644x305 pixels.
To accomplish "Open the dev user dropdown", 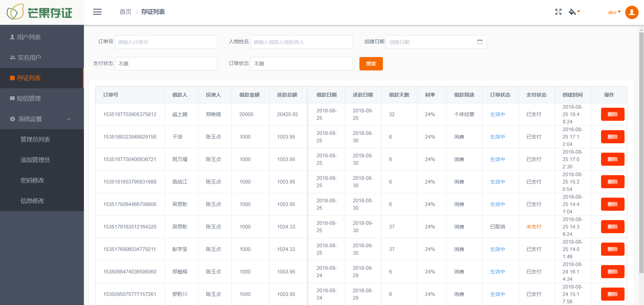I will (614, 12).
